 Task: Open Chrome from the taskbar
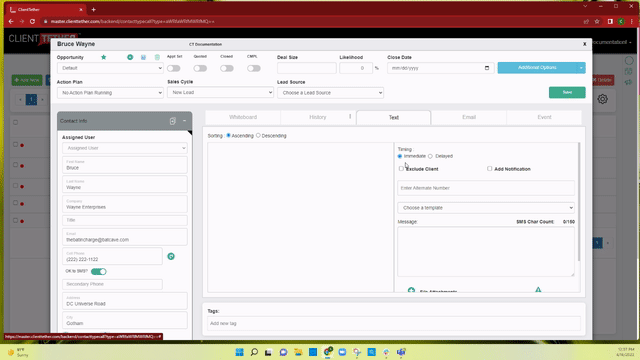click(328, 352)
